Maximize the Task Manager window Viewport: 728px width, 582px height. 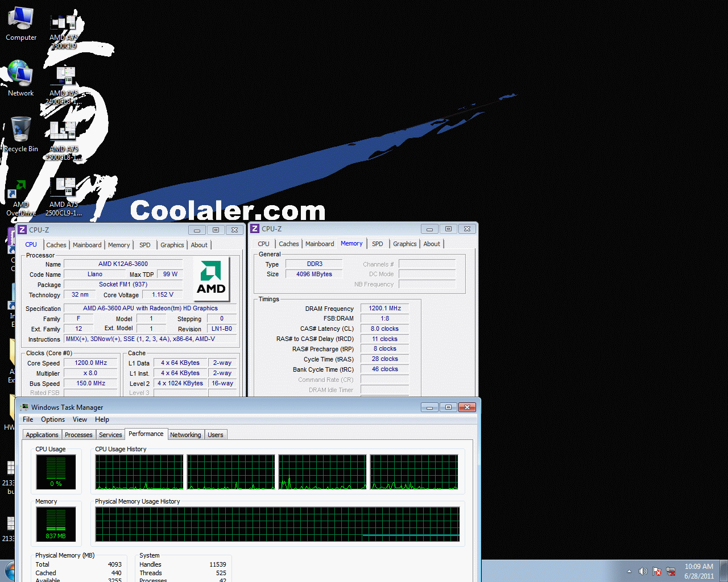[448, 408]
